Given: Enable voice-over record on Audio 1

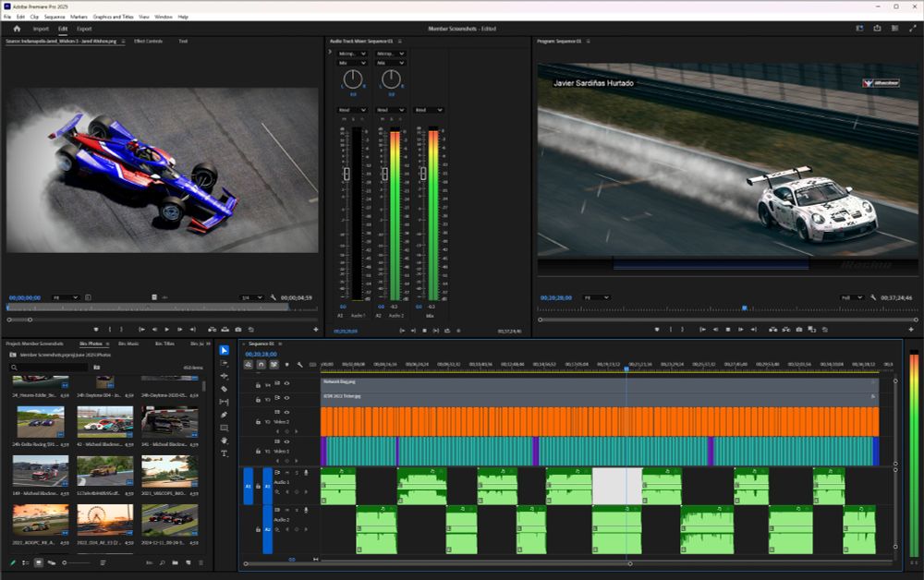Looking at the screenshot, I should tap(306, 473).
